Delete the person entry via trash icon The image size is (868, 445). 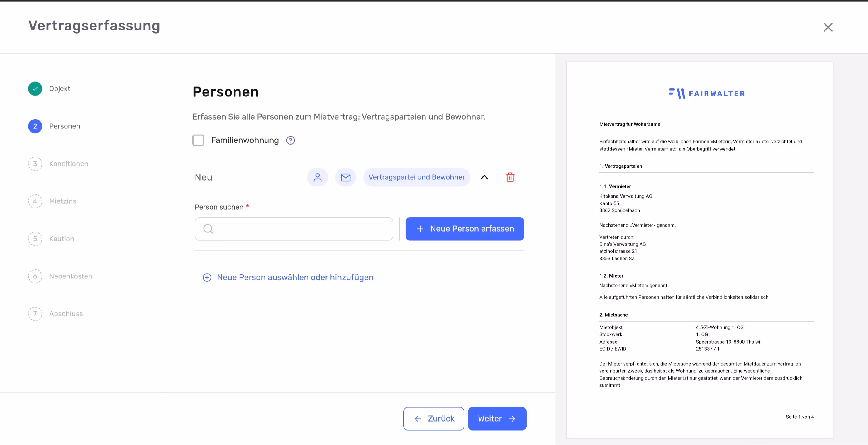pyautogui.click(x=510, y=177)
